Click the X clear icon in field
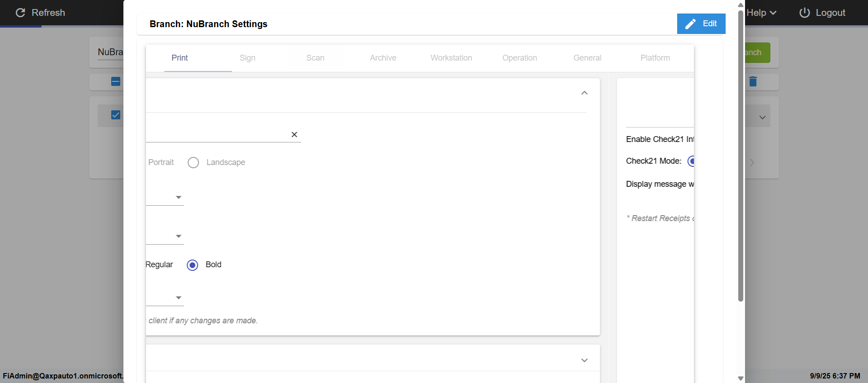 coord(294,135)
